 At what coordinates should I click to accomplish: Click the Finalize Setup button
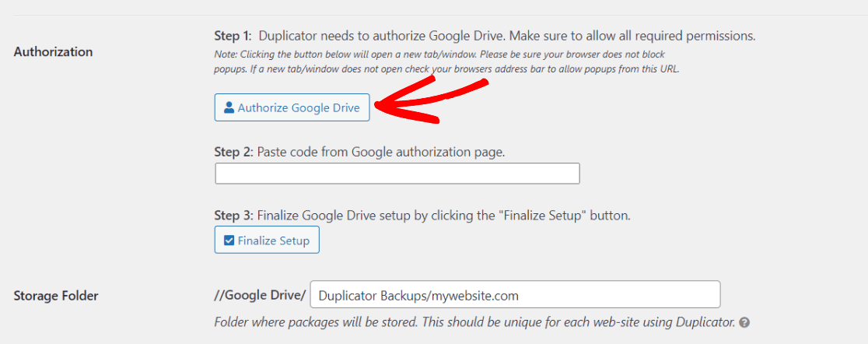click(x=267, y=240)
